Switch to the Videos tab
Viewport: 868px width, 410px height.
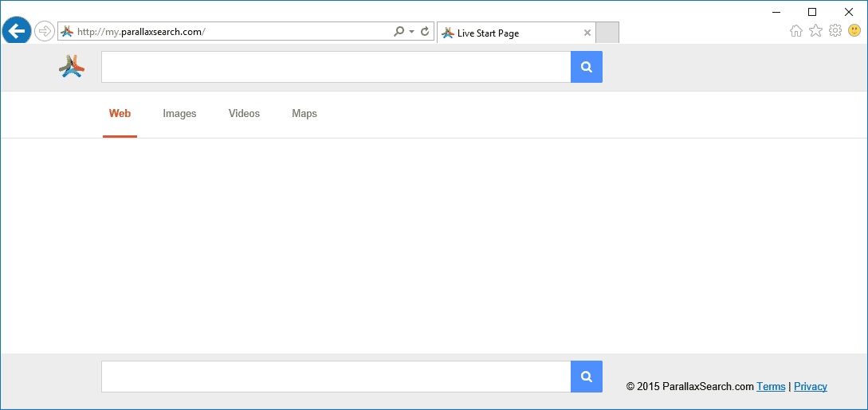[x=244, y=114]
